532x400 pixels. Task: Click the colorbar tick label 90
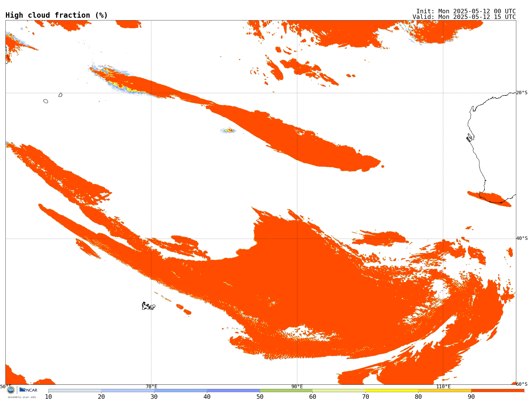(471, 397)
